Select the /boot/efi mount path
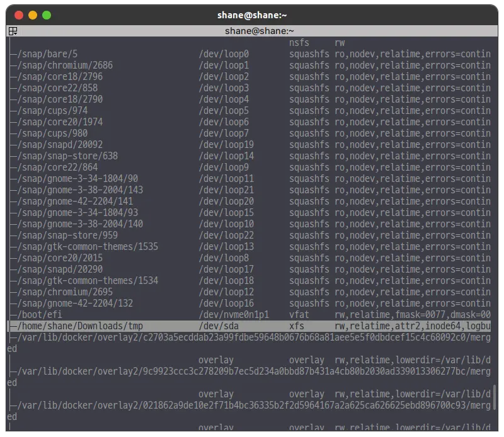This screenshot has height=437, width=504. [x=40, y=315]
